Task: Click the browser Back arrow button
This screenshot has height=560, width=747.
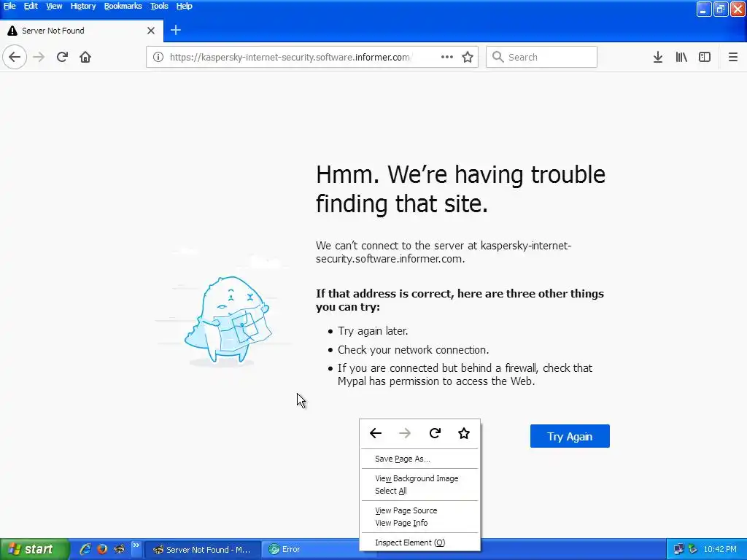Action: 15,57
